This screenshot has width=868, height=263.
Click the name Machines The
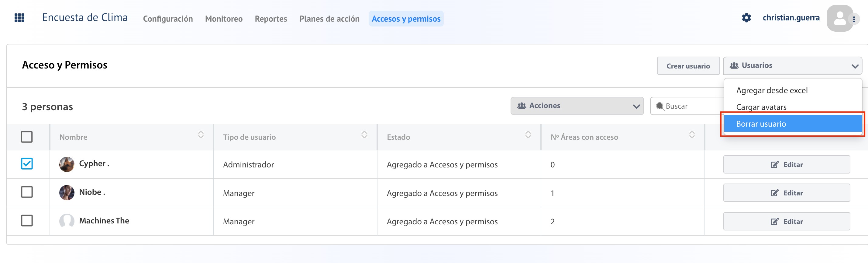pos(104,220)
